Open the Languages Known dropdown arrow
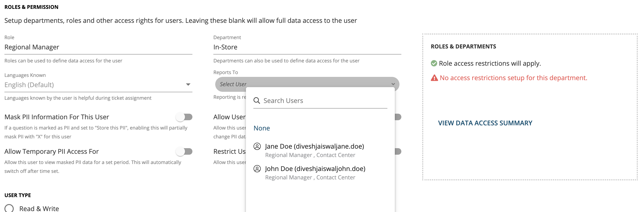Image resolution: width=644 pixels, height=212 pixels. pyautogui.click(x=188, y=85)
